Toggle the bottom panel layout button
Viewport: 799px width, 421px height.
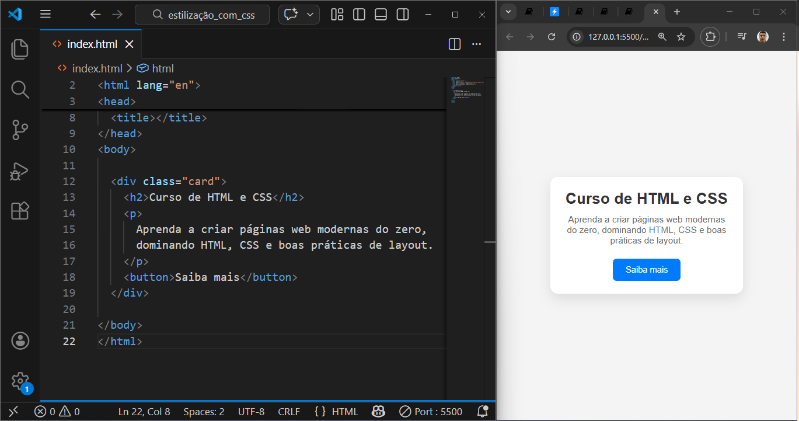381,14
